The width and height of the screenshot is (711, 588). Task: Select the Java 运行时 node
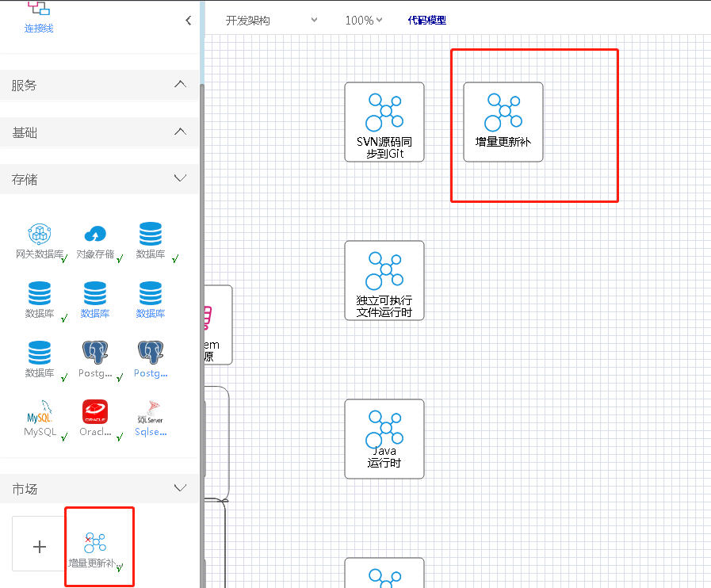pos(384,439)
